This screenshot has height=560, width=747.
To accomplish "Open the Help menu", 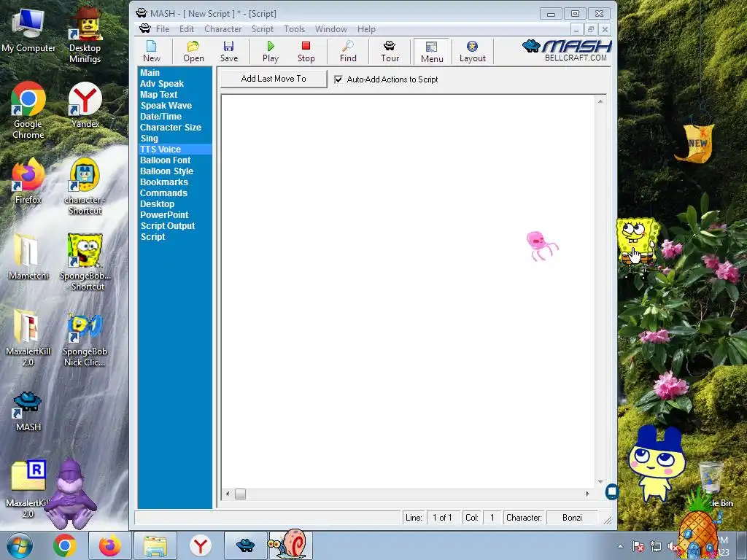I will point(366,29).
